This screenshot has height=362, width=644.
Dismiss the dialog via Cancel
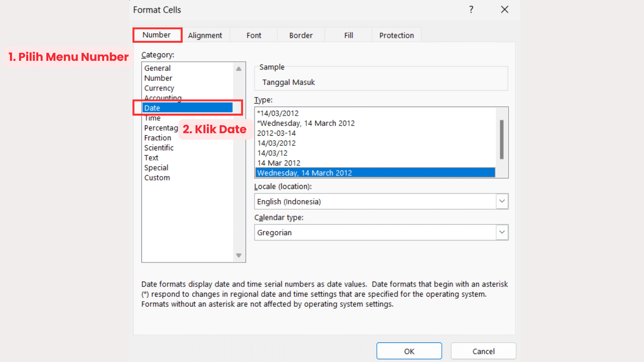pos(483,350)
